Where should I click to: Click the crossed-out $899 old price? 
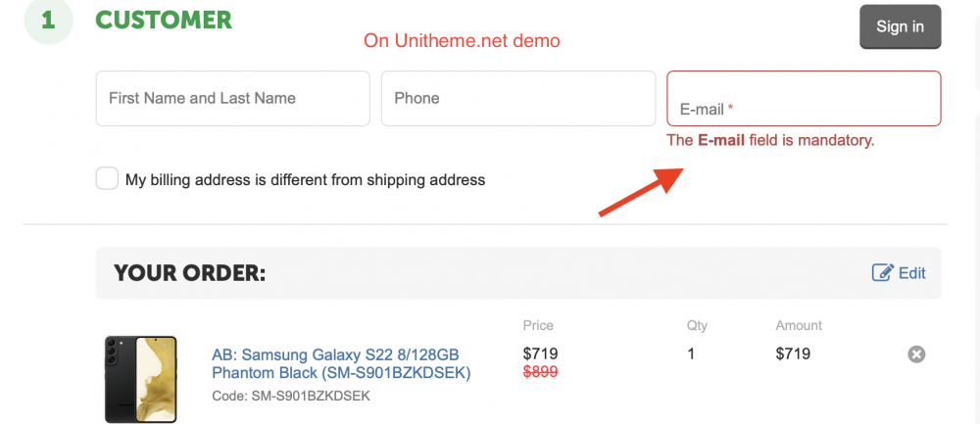[x=542, y=372]
